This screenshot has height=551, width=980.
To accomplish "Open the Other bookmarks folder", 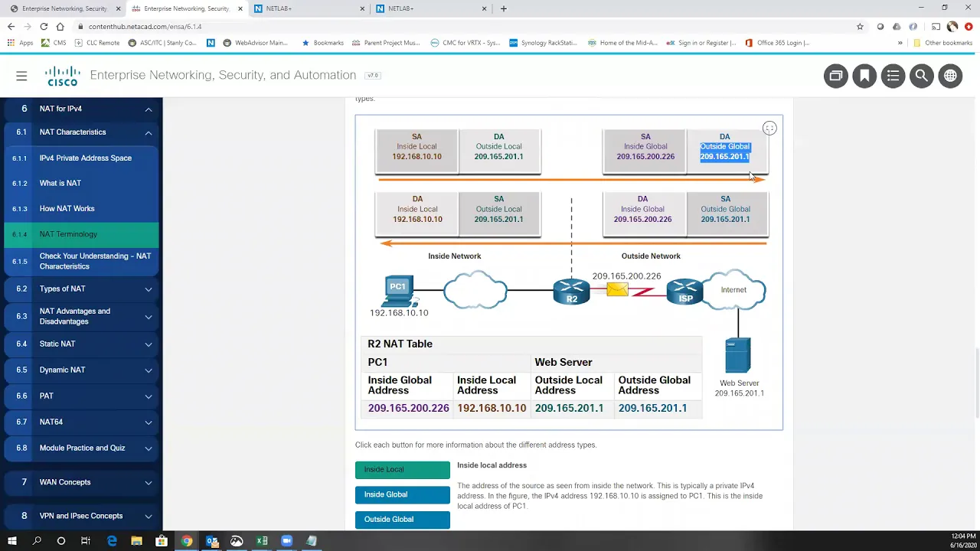I will pos(942,43).
